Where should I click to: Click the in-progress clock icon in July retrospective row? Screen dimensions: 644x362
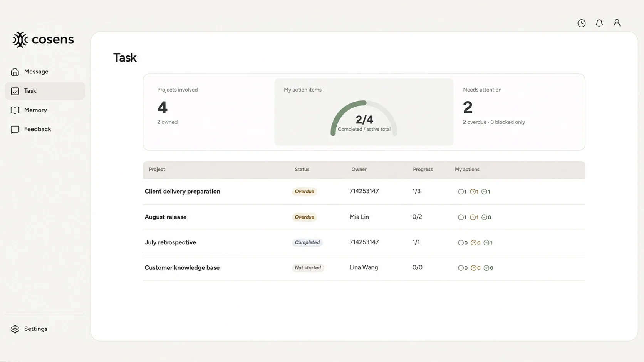coord(473,243)
